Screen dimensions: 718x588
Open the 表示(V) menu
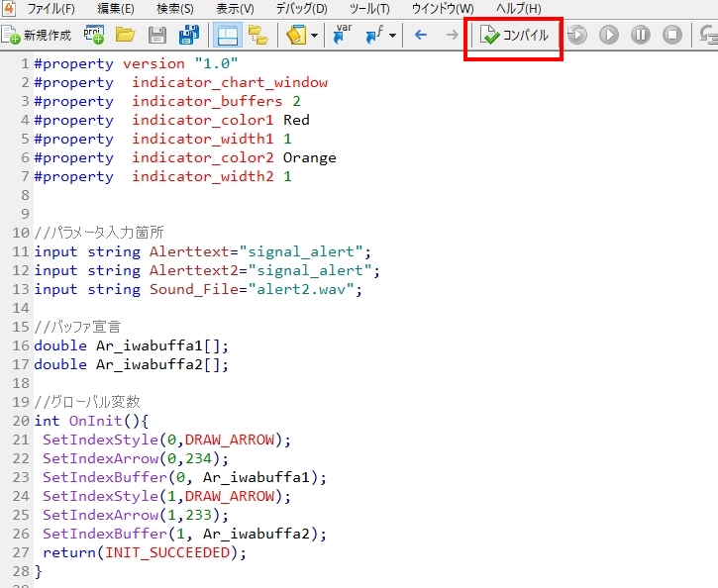point(235,9)
